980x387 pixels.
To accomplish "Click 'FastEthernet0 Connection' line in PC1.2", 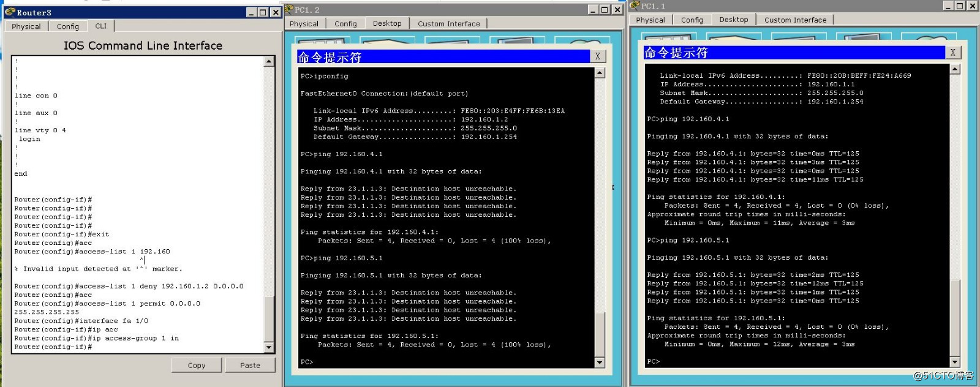I will (x=384, y=94).
